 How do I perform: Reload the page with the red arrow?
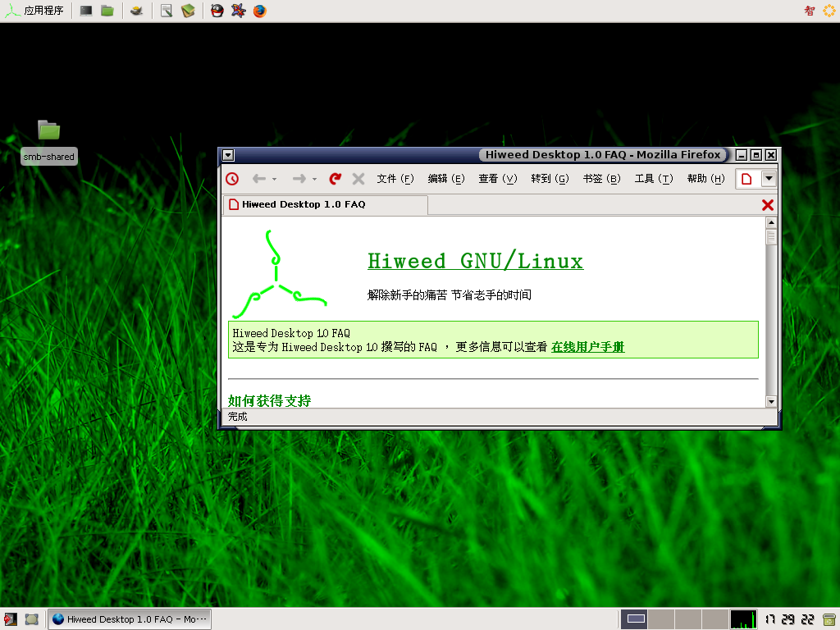[336, 179]
